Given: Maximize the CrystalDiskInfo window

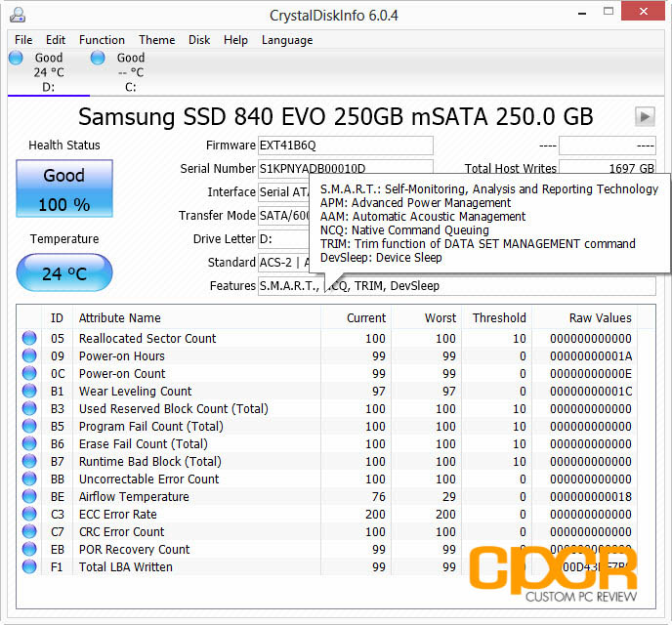Looking at the screenshot, I should point(609,12).
